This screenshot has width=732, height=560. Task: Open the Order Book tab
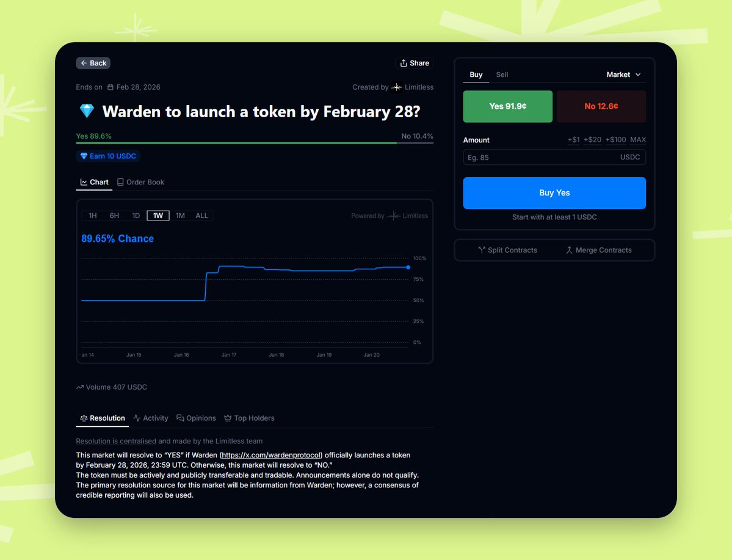tap(140, 182)
